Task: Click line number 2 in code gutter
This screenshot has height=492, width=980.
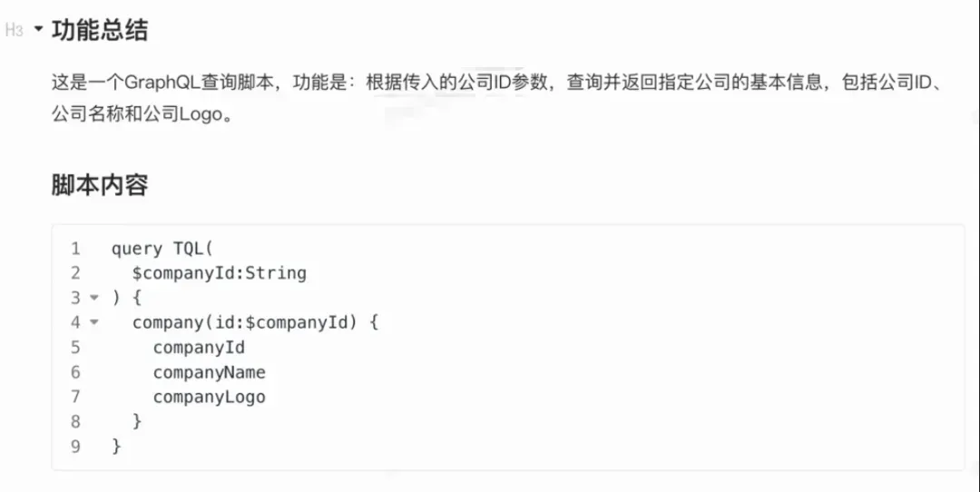Action: pyautogui.click(x=75, y=273)
